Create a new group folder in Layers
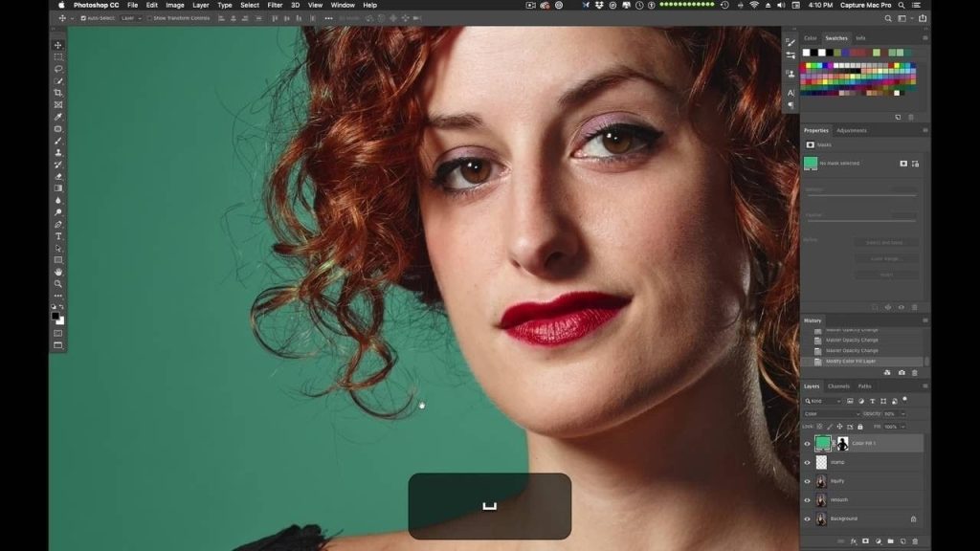 (891, 541)
